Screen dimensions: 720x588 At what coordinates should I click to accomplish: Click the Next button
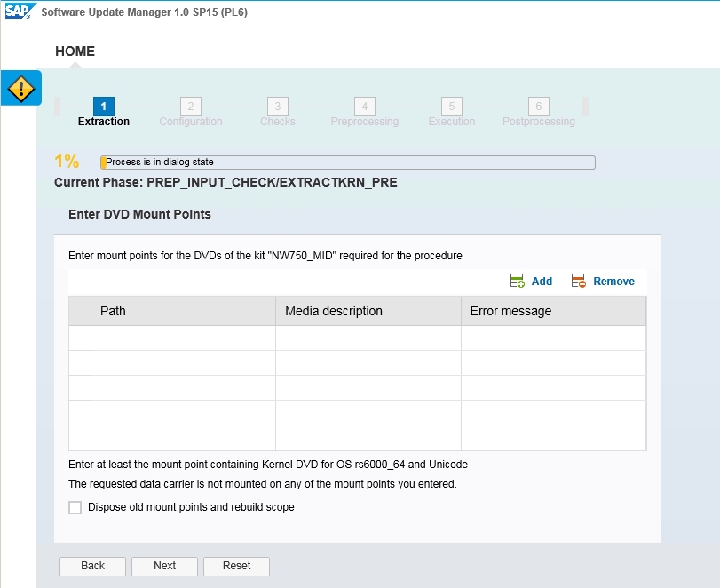coord(165,566)
